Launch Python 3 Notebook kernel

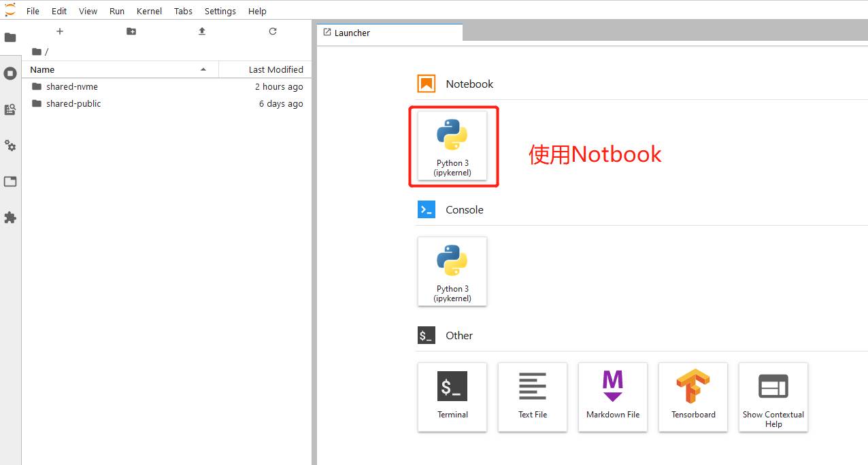pos(452,145)
